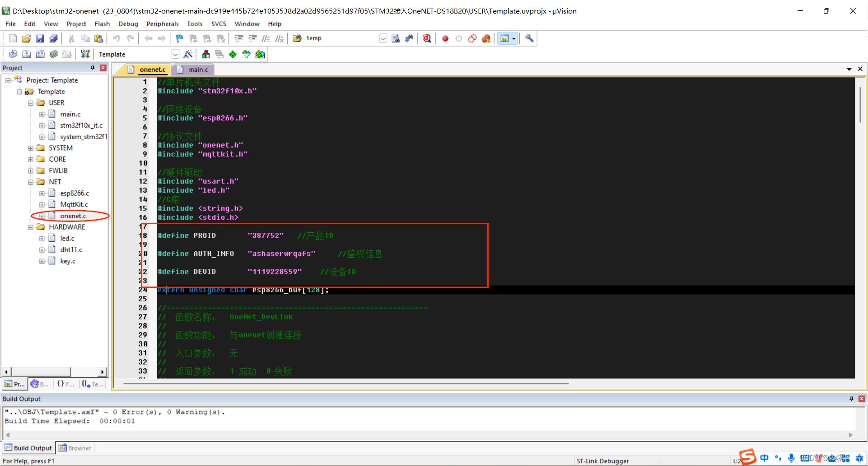Close the Project panel
The image size is (868, 466).
103,68
